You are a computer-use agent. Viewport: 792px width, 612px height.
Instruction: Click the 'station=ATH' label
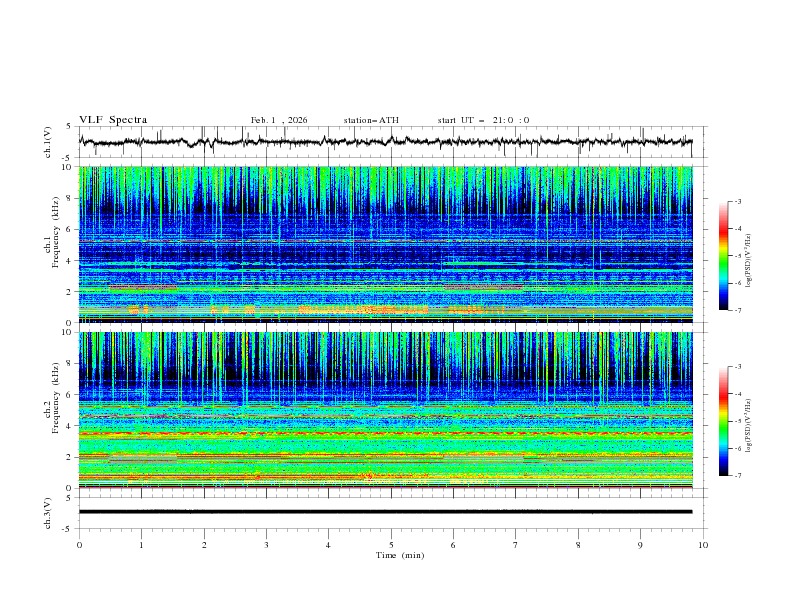[x=371, y=120]
